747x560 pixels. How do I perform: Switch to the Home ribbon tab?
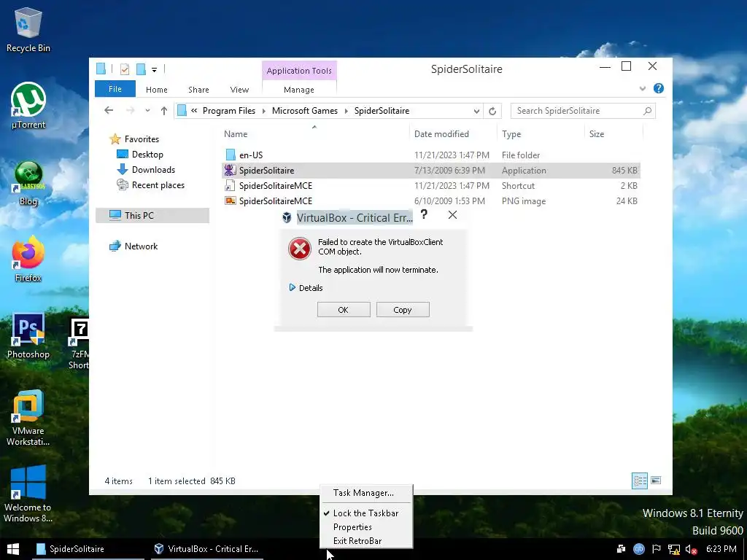tap(156, 90)
